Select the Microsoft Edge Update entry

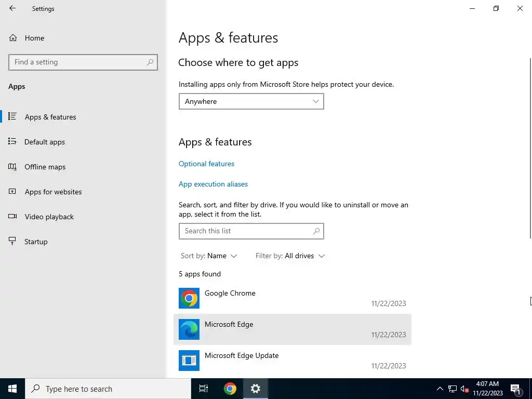click(292, 361)
